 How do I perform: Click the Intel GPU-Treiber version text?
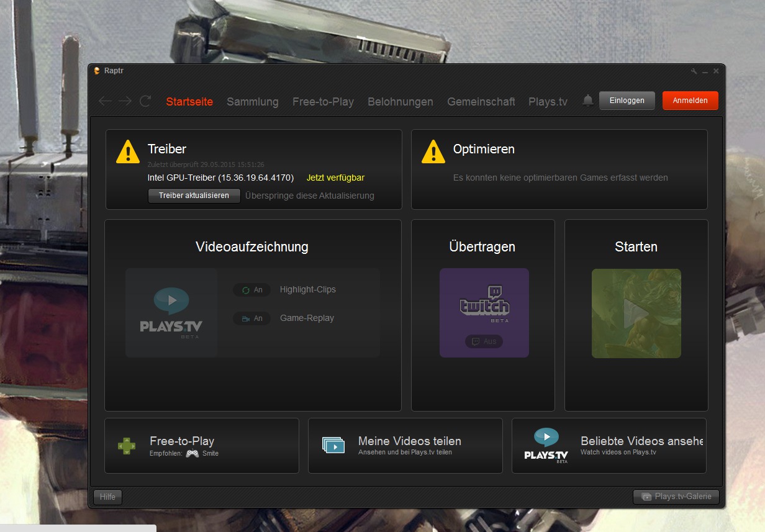coord(220,178)
